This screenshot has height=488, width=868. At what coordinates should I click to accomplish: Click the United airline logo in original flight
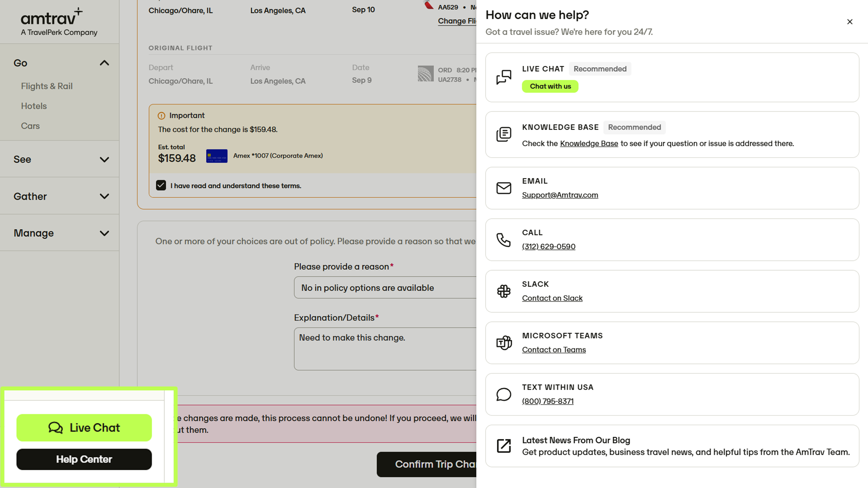[425, 74]
